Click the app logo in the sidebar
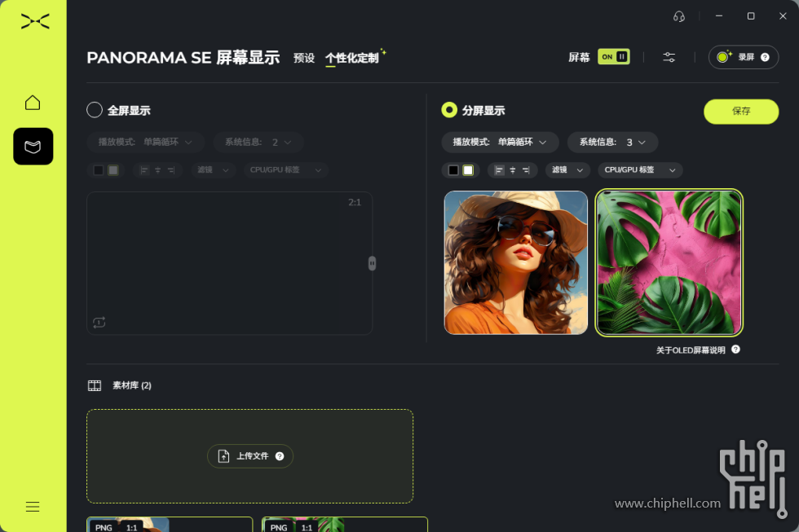 (35, 21)
